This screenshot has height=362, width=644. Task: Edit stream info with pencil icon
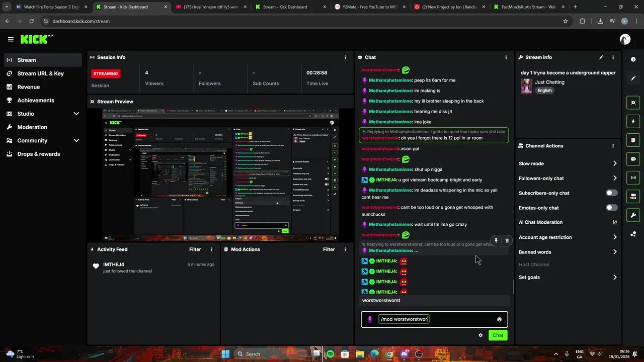[x=601, y=57]
